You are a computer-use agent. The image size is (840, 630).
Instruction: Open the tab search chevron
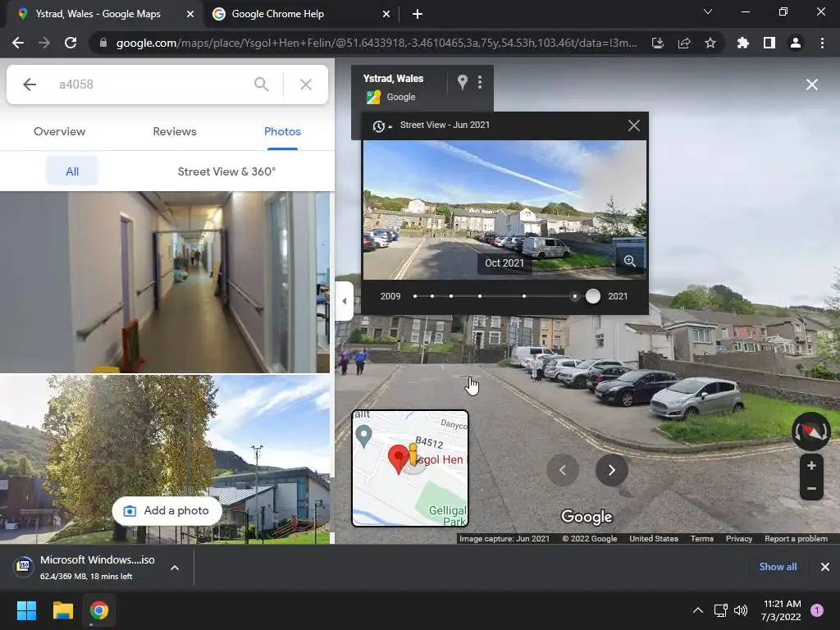708,11
